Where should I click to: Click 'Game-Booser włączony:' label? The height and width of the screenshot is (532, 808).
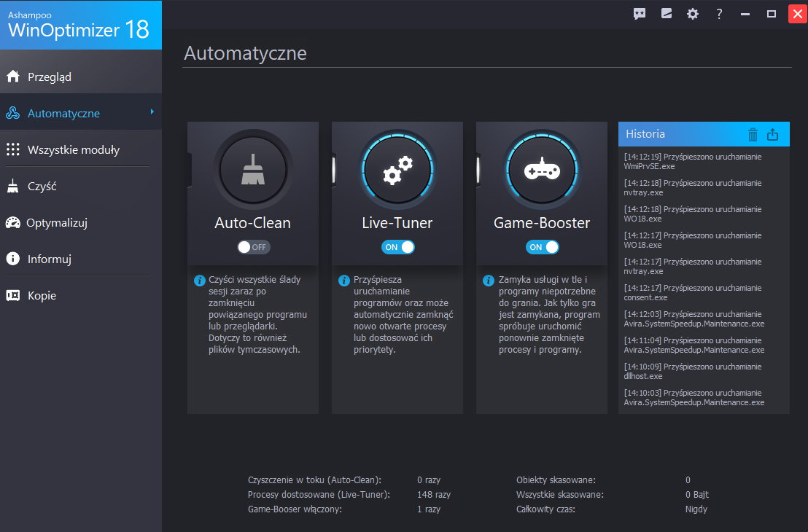(x=295, y=509)
